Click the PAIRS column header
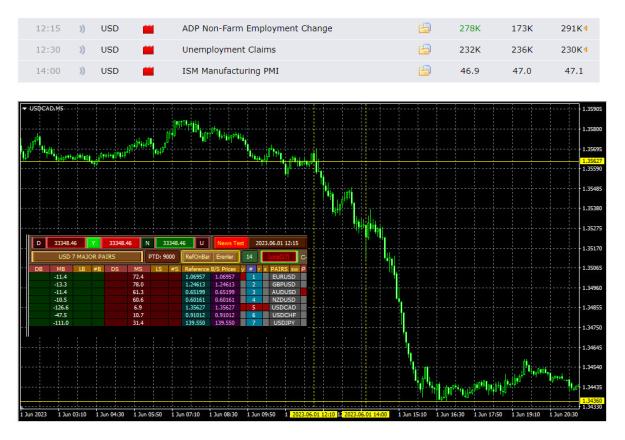The width and height of the screenshot is (625, 440). pos(279,269)
